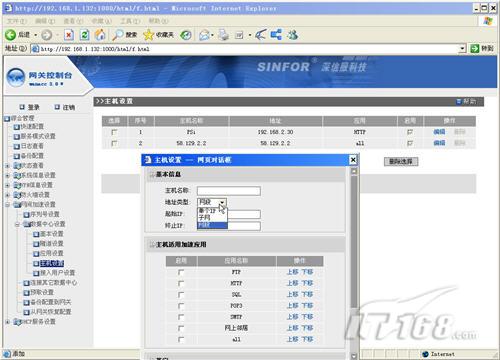Click the green Refresh icon
This screenshot has height=360, width=500.
pyautogui.click(x=85, y=35)
